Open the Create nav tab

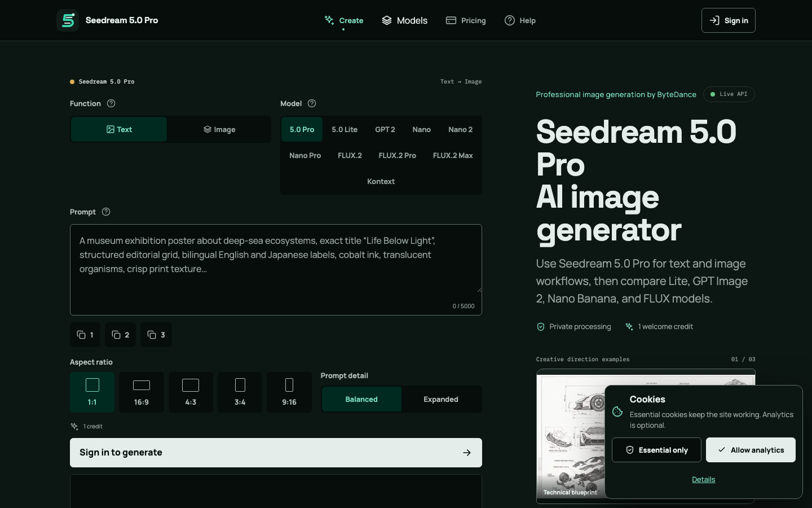(344, 20)
